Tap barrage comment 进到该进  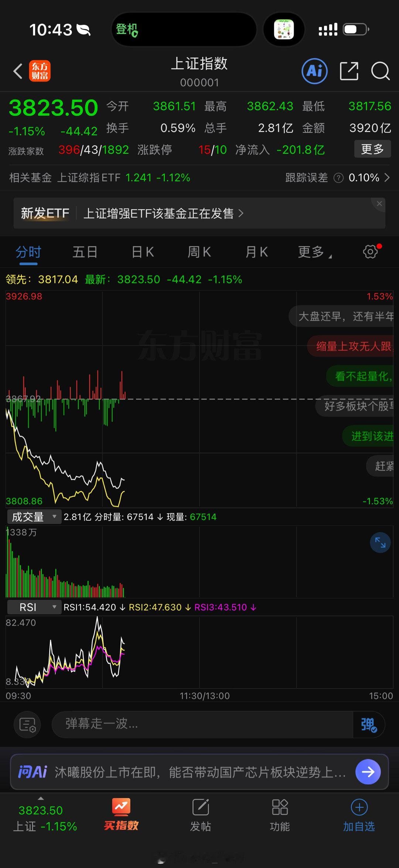coord(368,436)
